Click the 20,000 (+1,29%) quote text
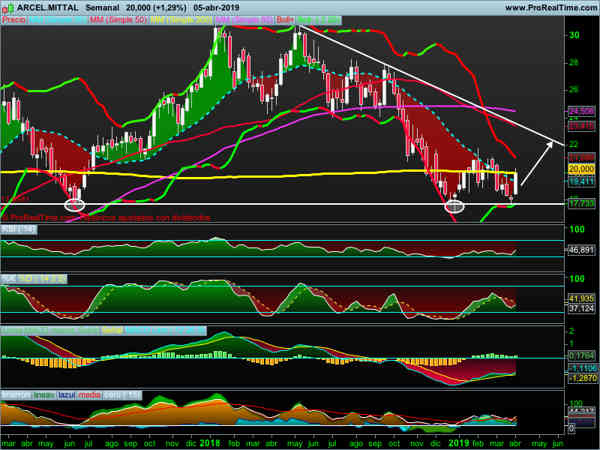Viewport: 600px width, 450px height. click(157, 8)
